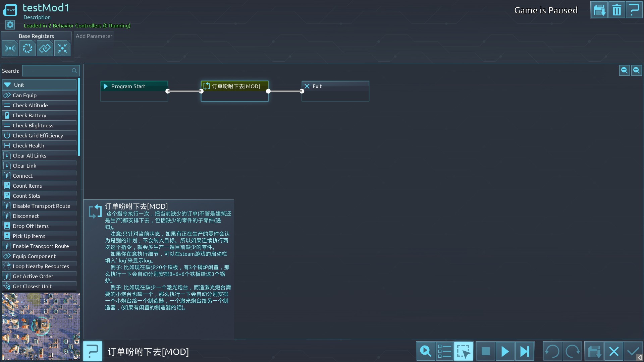644x362 pixels.
Task: Zoom out the program canvas
Action: 624,70
